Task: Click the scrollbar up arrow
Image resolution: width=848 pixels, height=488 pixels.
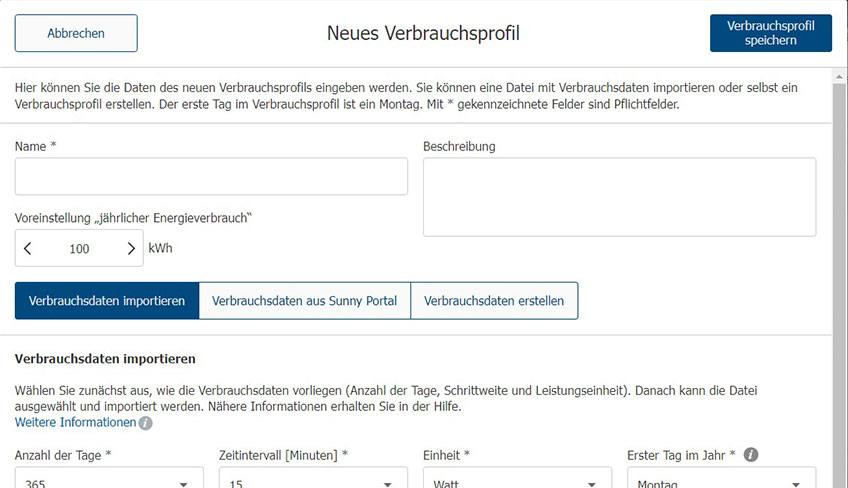Action: click(x=839, y=77)
